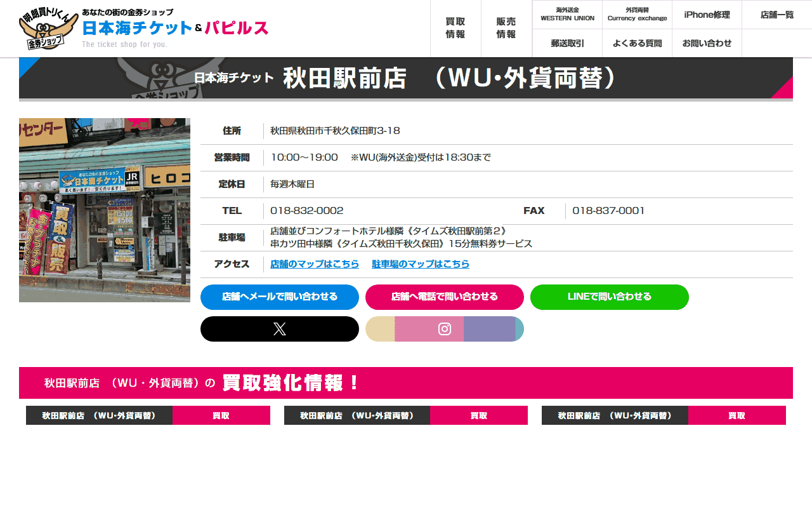
Task: Open 店舗一覧 store list
Action: (777, 15)
